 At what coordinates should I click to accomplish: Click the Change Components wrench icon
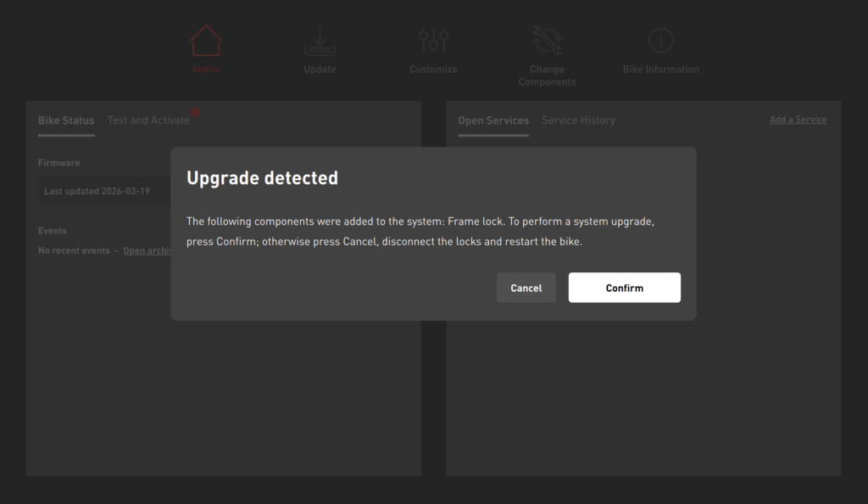coord(547,41)
